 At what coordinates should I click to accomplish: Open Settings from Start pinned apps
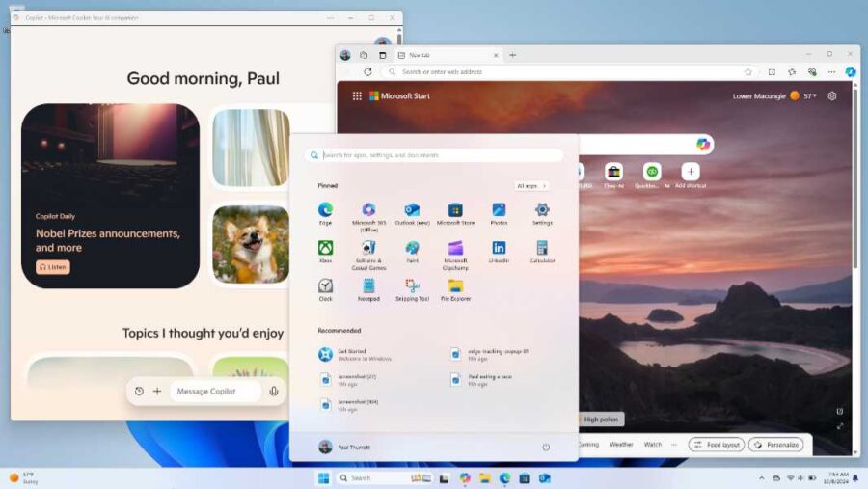click(x=542, y=213)
